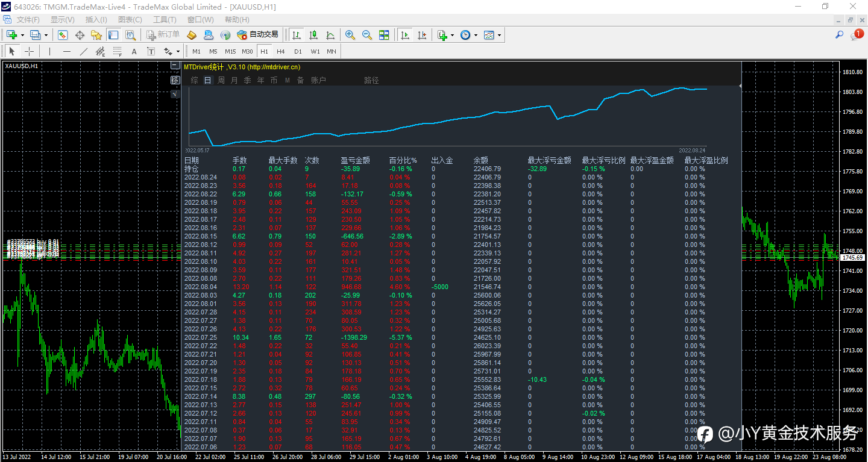This screenshot has height=462, width=868.
Task: Click the cloud server icon beside MetaEditor
Action: [x=209, y=35]
